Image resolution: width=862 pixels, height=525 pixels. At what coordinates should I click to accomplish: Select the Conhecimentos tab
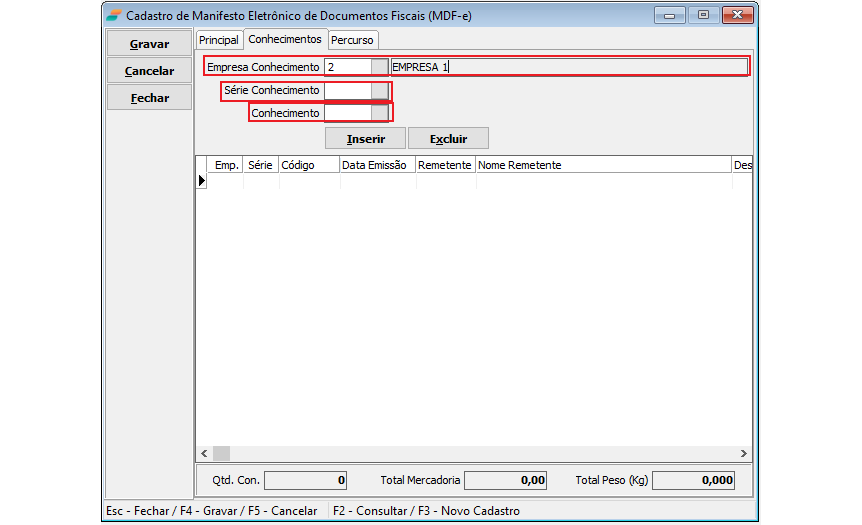(285, 39)
